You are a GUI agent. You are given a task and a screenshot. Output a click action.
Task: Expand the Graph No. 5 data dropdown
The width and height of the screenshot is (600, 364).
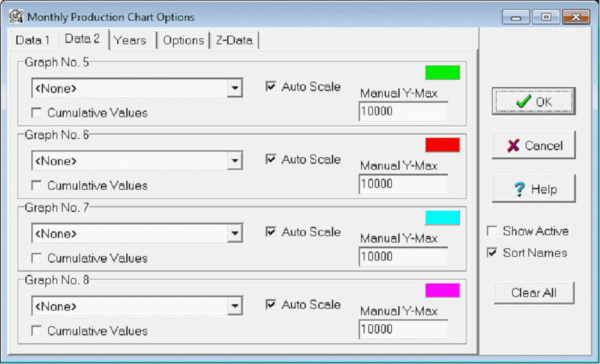[234, 88]
